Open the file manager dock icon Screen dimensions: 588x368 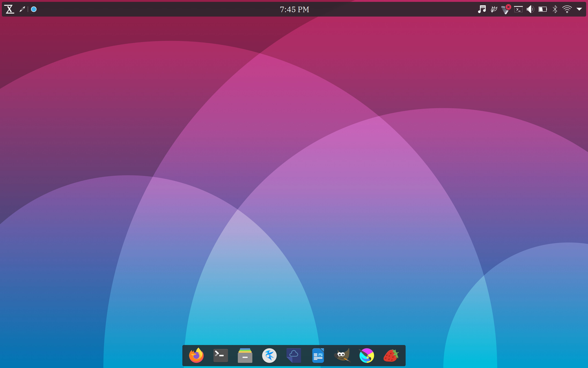(x=245, y=355)
